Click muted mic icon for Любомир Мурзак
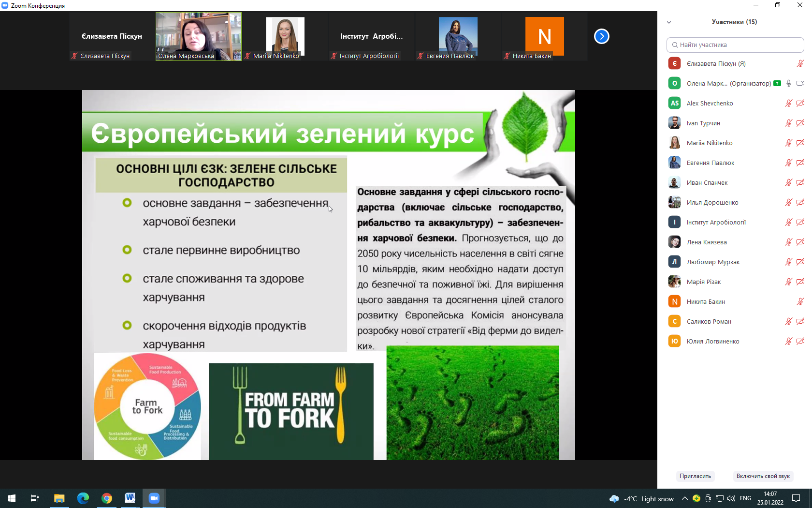This screenshot has height=508, width=812. [789, 262]
